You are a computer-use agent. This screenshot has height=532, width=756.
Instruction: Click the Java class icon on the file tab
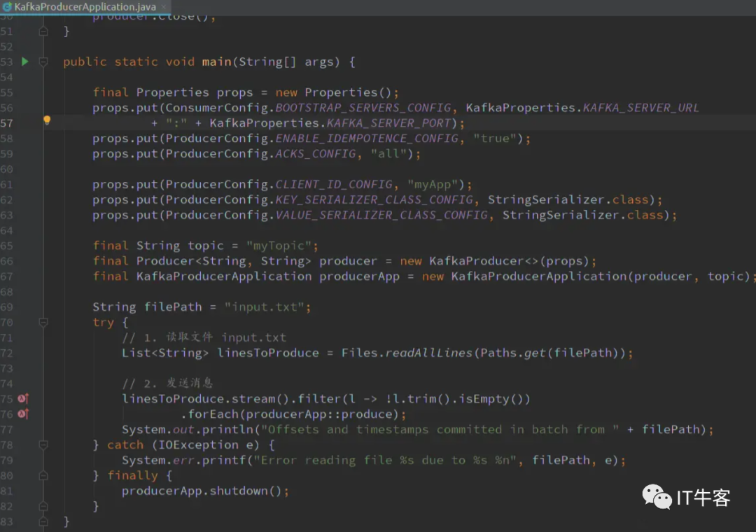tap(8, 6)
